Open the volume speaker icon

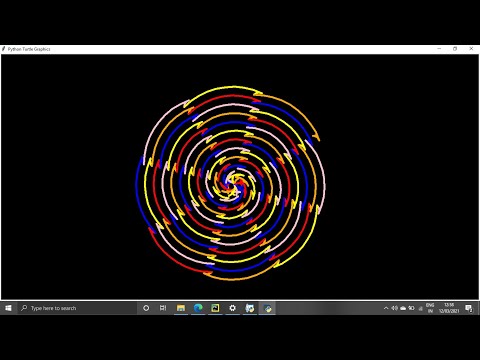394,308
